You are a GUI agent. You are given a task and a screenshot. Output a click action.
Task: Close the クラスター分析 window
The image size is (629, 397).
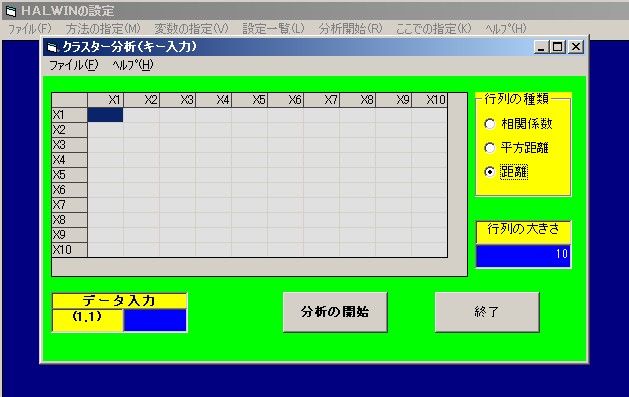576,47
